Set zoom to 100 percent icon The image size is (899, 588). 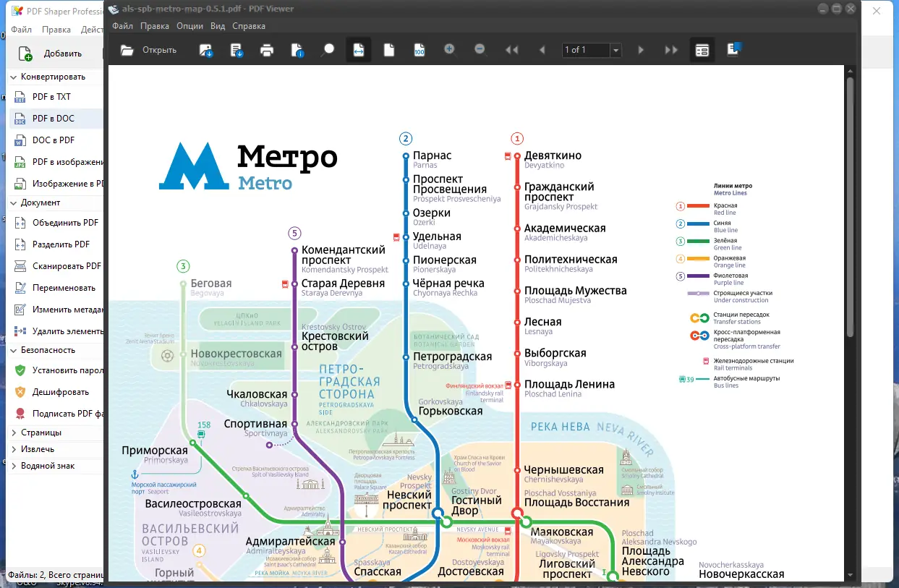click(419, 50)
